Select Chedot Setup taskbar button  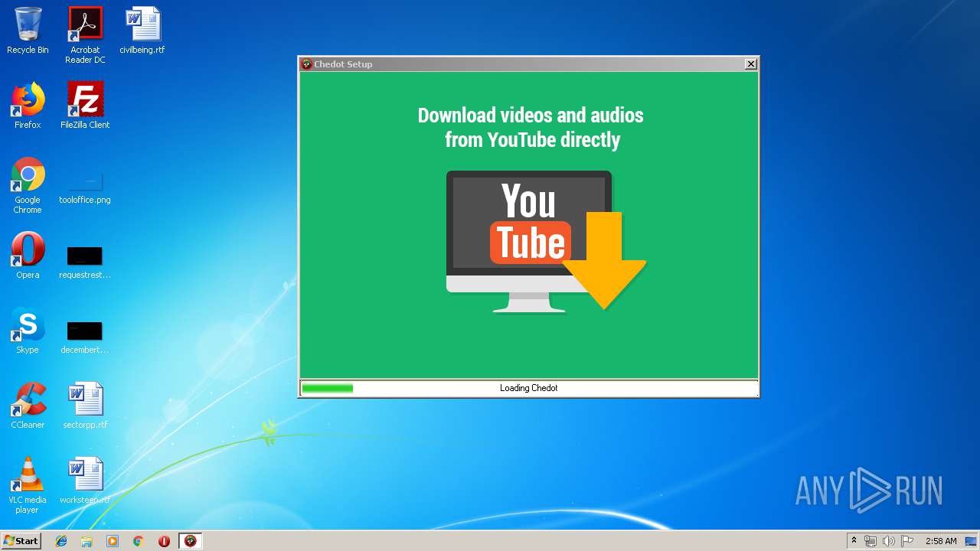click(x=191, y=541)
